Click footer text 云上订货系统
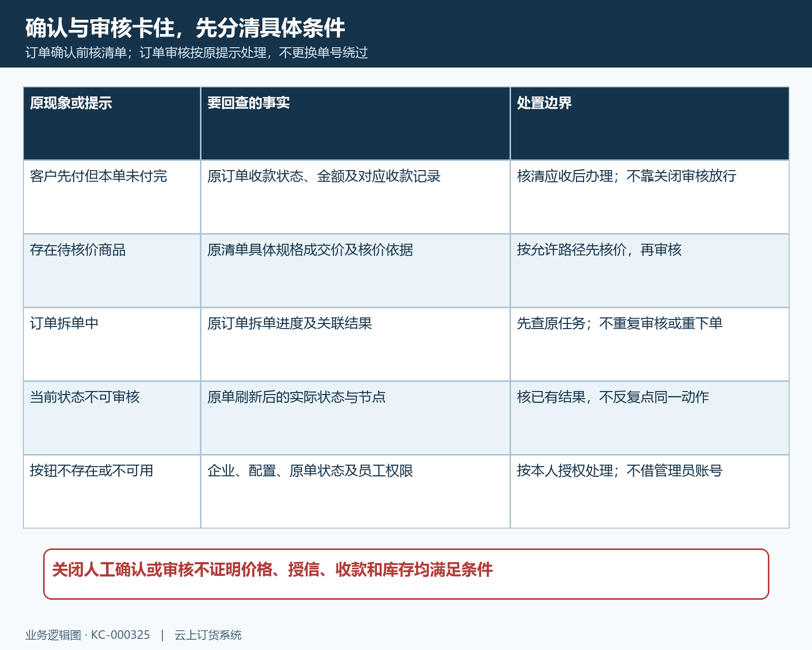This screenshot has height=650, width=812. pyautogui.click(x=208, y=635)
